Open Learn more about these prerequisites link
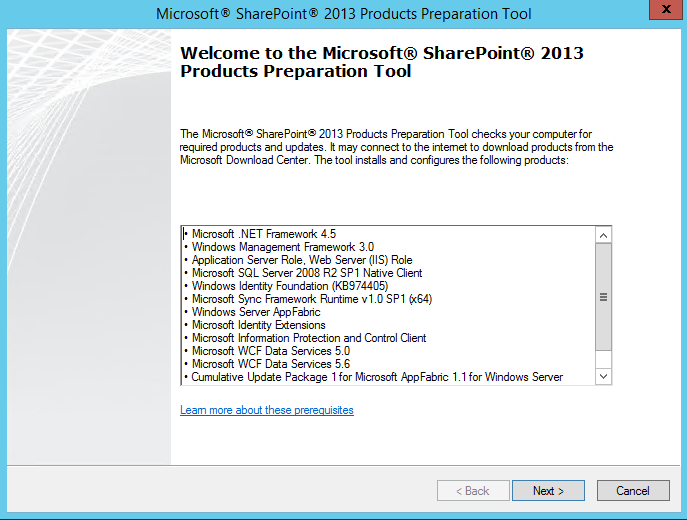Screen dimensions: 687x520 267,410
